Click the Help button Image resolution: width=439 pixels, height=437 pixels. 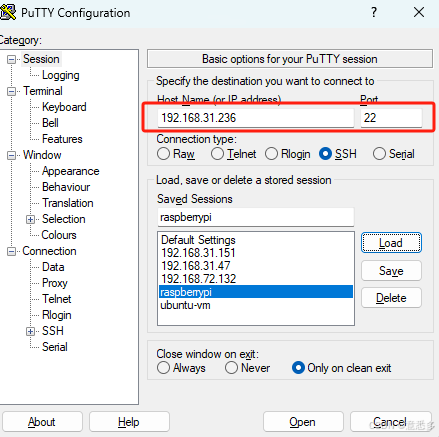[x=129, y=422]
